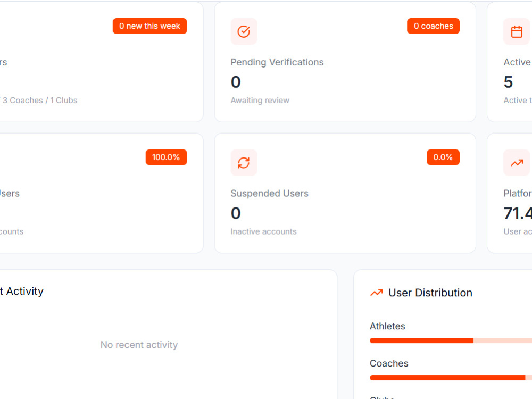Viewport: 532px width, 399px height.
Task: Click the Pending Verifications count 0
Action: (236, 82)
